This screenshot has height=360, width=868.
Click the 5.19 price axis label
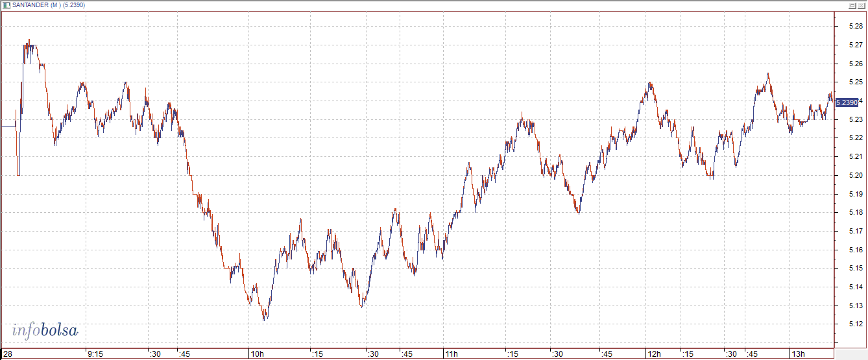[x=855, y=194]
